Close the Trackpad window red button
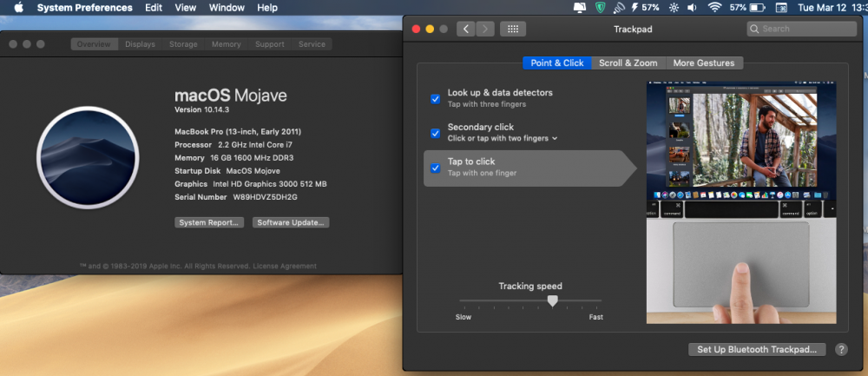Viewport: 868px width, 376px height. coord(417,29)
